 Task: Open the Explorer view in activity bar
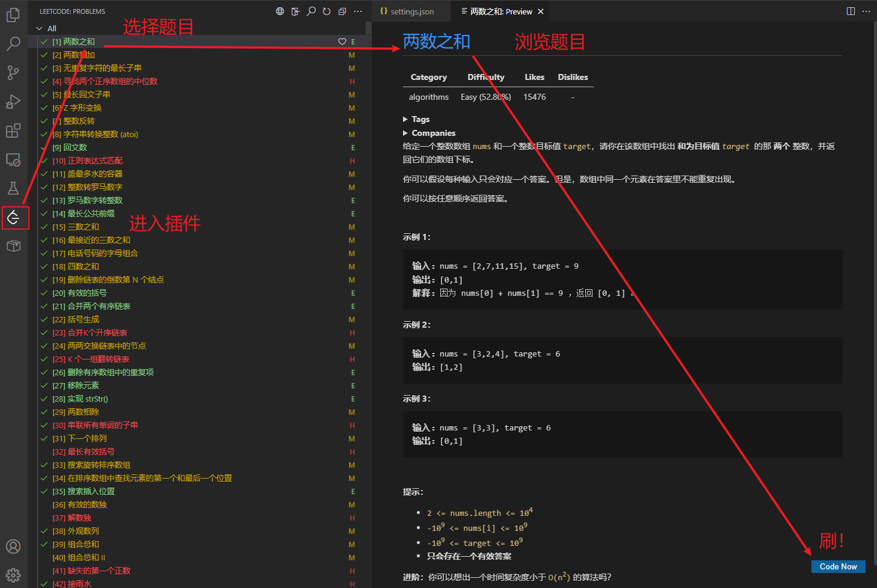[13, 14]
